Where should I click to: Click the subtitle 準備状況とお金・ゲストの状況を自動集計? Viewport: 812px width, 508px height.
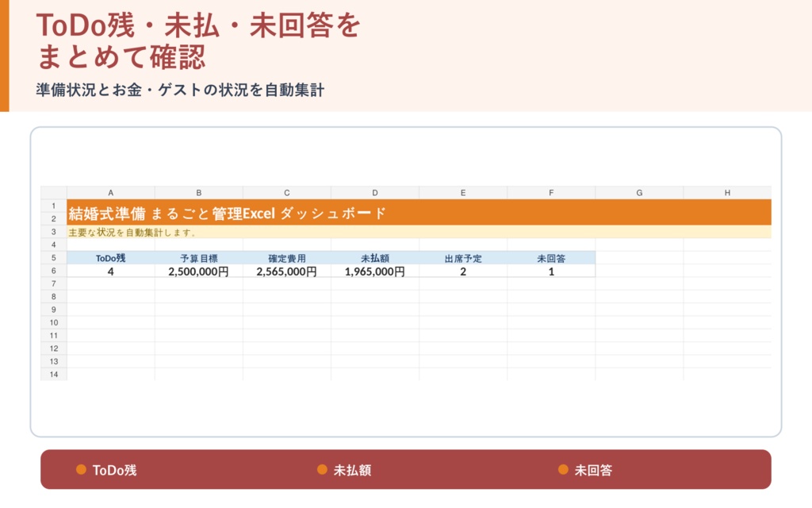[180, 90]
